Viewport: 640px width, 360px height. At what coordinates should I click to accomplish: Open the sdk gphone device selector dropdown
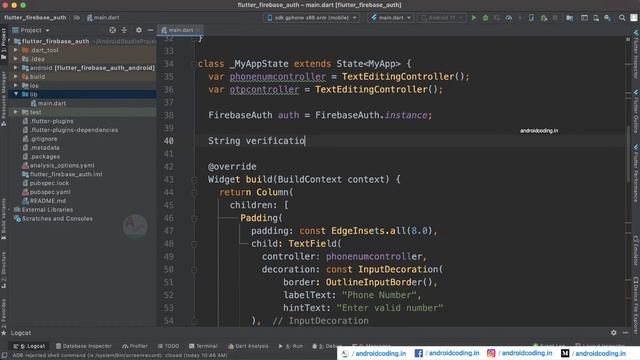(312, 18)
